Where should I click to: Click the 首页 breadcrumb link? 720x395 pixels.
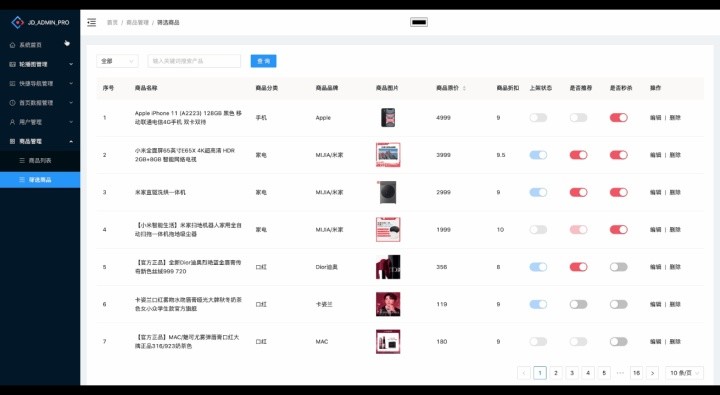[x=112, y=23]
